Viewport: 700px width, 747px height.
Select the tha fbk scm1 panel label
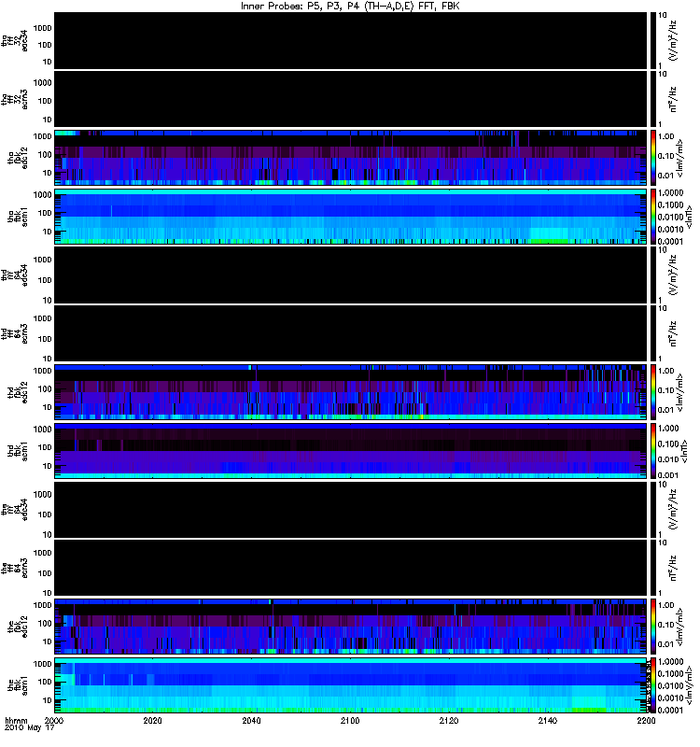point(18,217)
